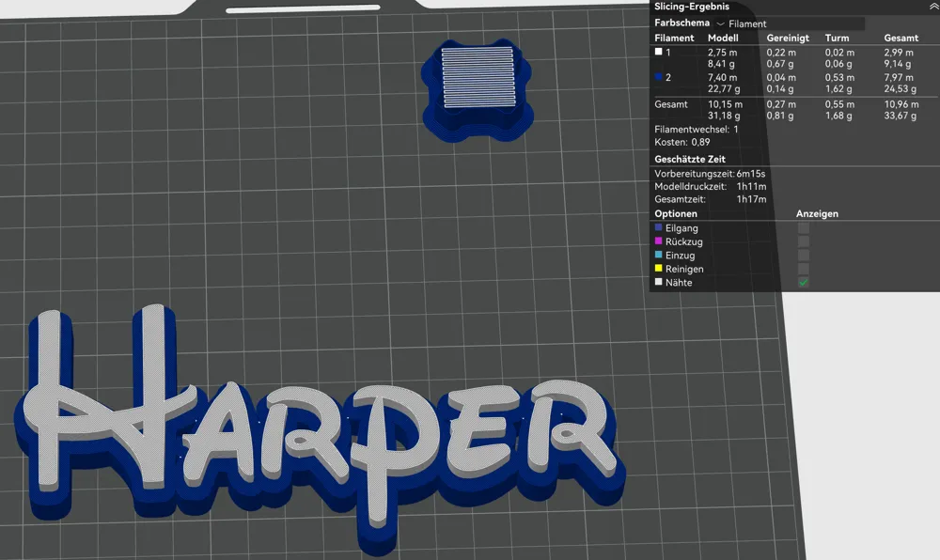The image size is (940, 560).
Task: Click the build plate handle slot
Action: (x=303, y=9)
